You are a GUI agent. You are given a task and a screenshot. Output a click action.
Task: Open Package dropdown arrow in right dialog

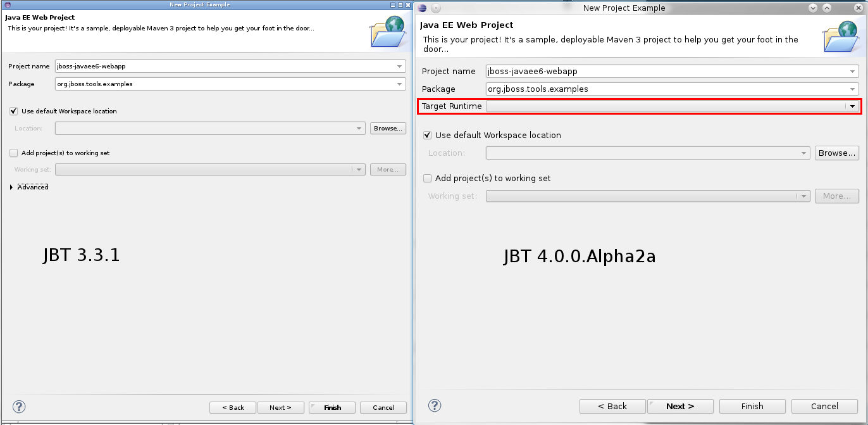[x=852, y=89]
